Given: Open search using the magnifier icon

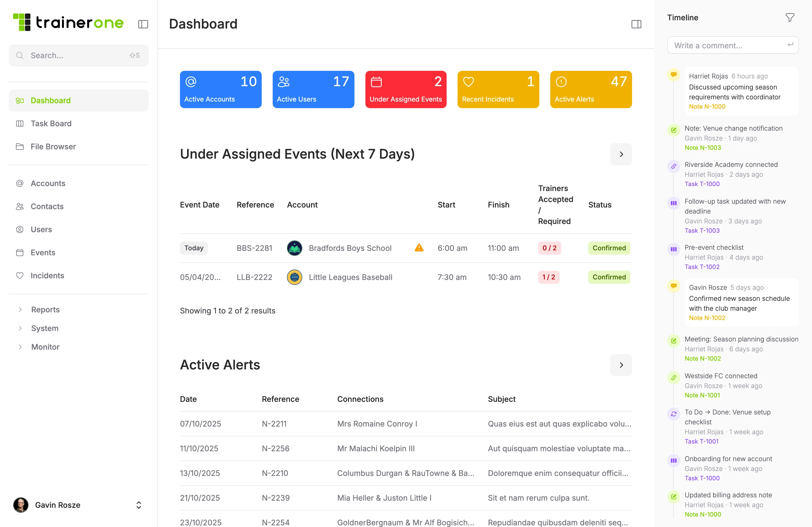Looking at the screenshot, I should (20, 55).
